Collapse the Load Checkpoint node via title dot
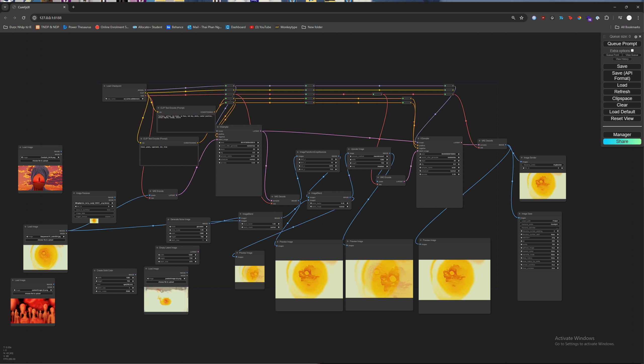The width and height of the screenshot is (644, 364). click(x=104, y=86)
